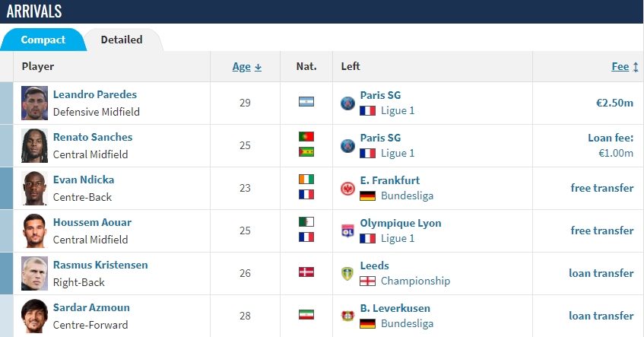
Task: Click the Eintracht Frankfurt club crest icon
Action: click(x=348, y=189)
